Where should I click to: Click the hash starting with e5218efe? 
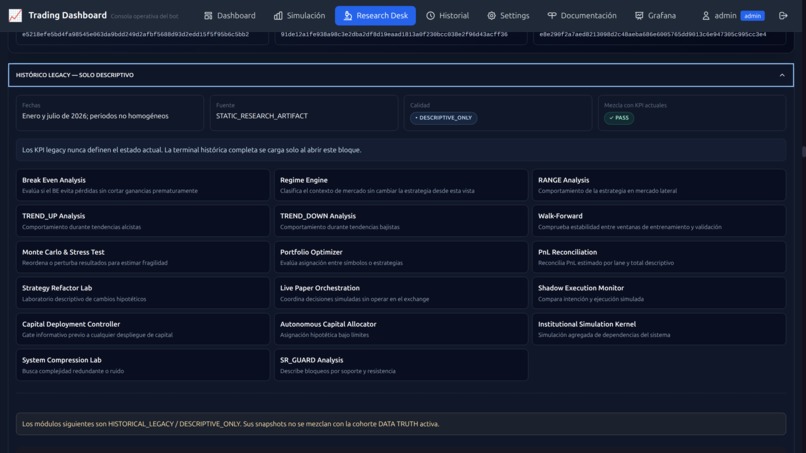tap(135, 34)
